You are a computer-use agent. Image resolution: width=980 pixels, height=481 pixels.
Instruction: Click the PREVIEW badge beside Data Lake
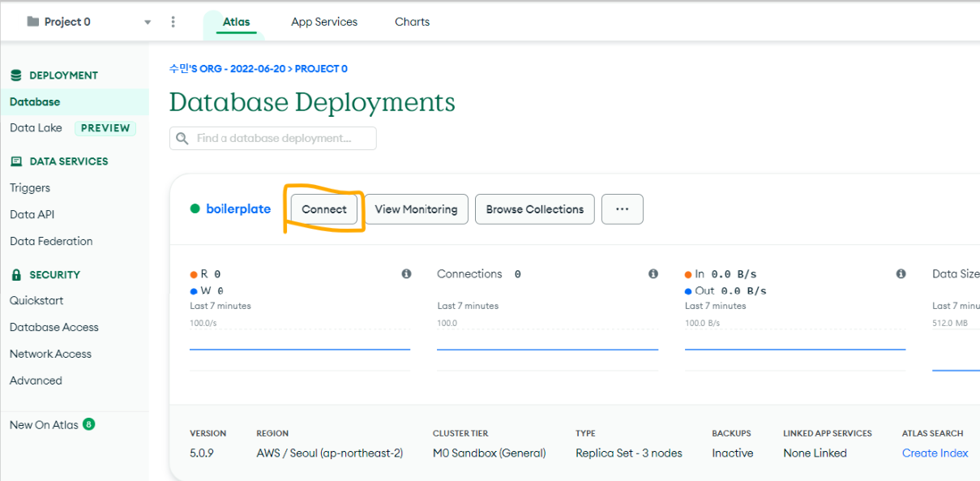105,128
